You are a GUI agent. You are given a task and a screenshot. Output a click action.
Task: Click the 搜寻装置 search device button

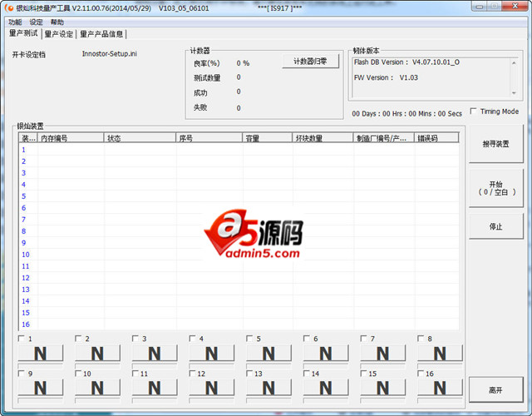[x=495, y=144]
